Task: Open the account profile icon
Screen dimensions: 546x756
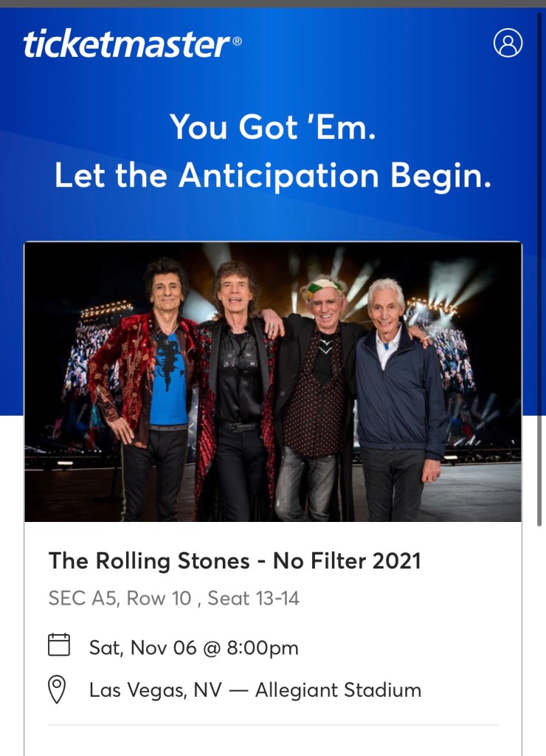Action: point(508,43)
